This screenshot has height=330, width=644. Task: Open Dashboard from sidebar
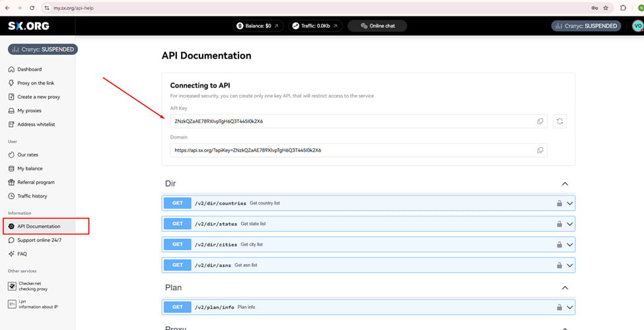29,69
